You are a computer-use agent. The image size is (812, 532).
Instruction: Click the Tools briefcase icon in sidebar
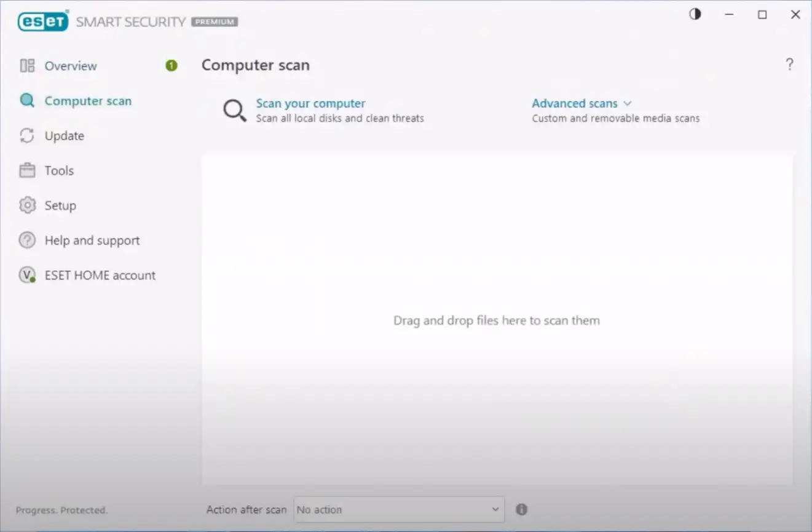coord(27,170)
